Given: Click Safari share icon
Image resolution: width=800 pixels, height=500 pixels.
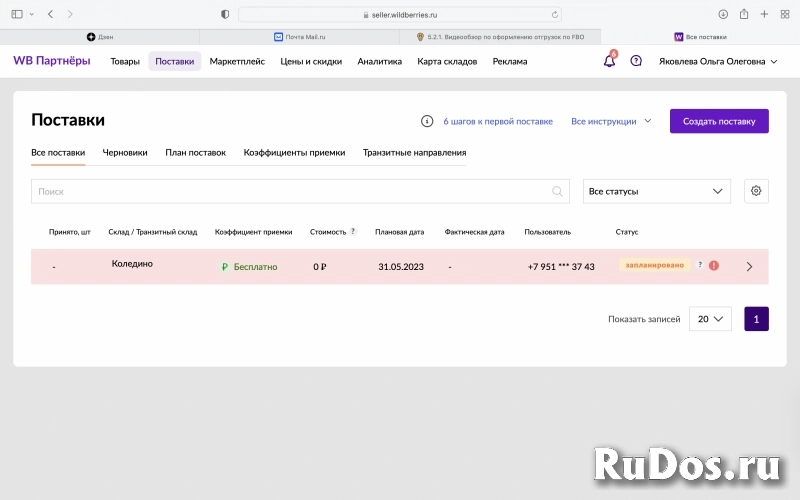Looking at the screenshot, I should (x=744, y=14).
